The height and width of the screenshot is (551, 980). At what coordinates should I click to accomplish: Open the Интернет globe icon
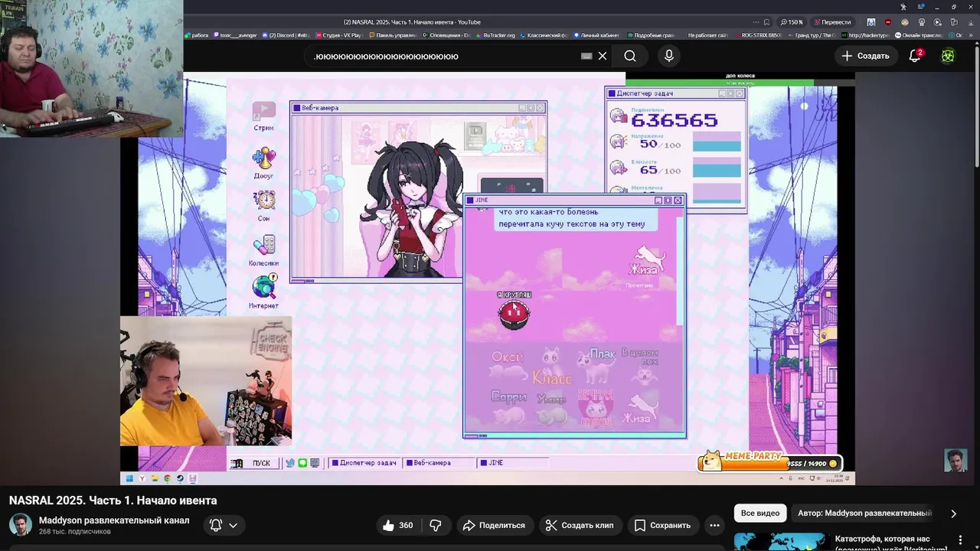[x=263, y=292]
